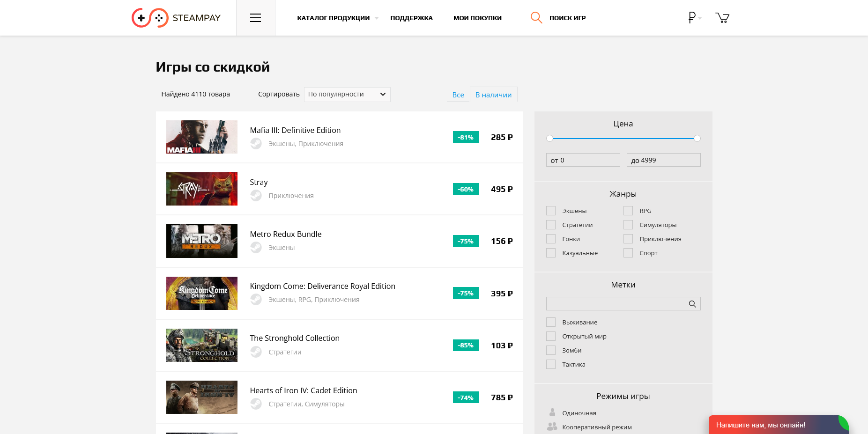Screen dimensions: 868x434
Task: Click the Mafia III cover thumbnail
Action: (x=202, y=137)
